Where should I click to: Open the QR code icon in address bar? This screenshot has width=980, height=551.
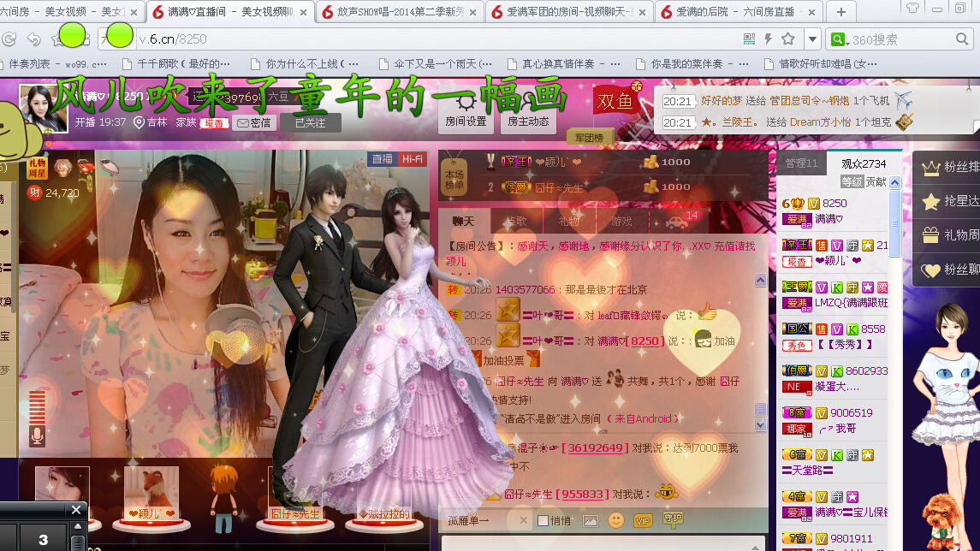click(x=749, y=39)
